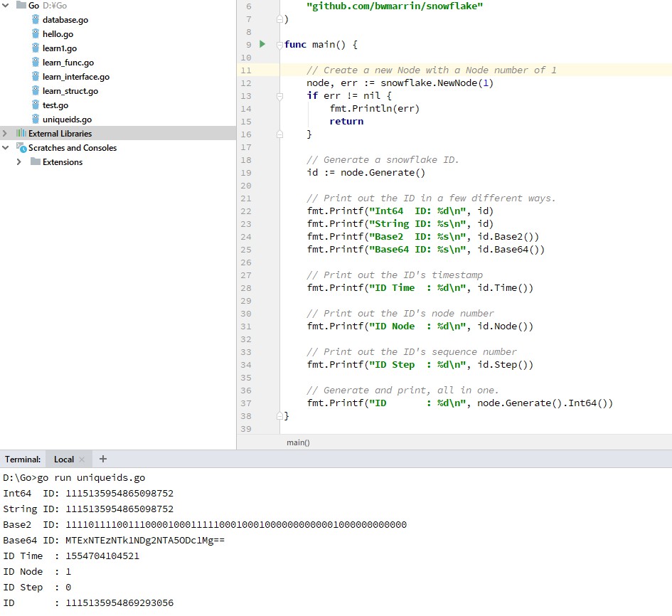The image size is (672, 616).
Task: Select External Libraries row
Action: [x=118, y=133]
